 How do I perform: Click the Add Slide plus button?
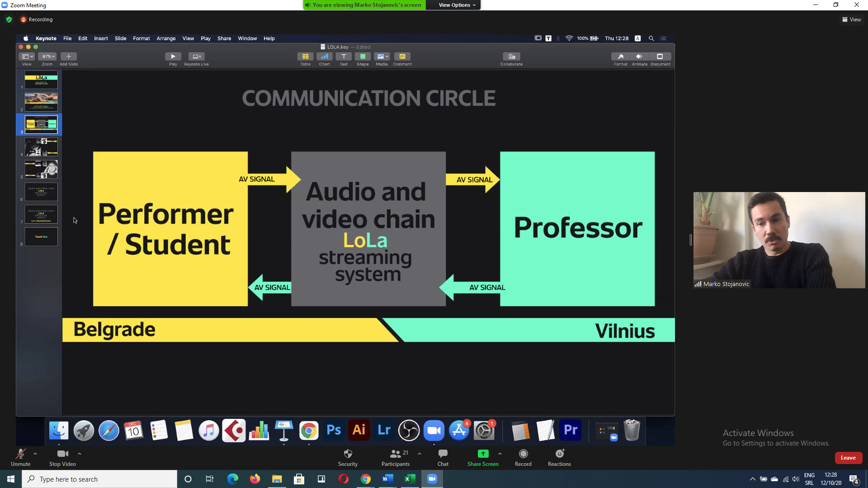(x=69, y=56)
